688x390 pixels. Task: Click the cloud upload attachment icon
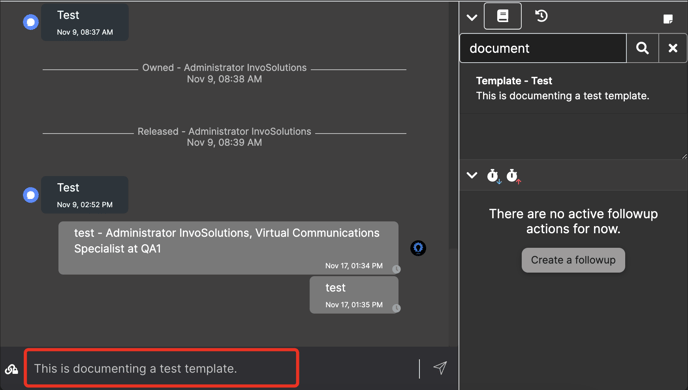pyautogui.click(x=11, y=369)
